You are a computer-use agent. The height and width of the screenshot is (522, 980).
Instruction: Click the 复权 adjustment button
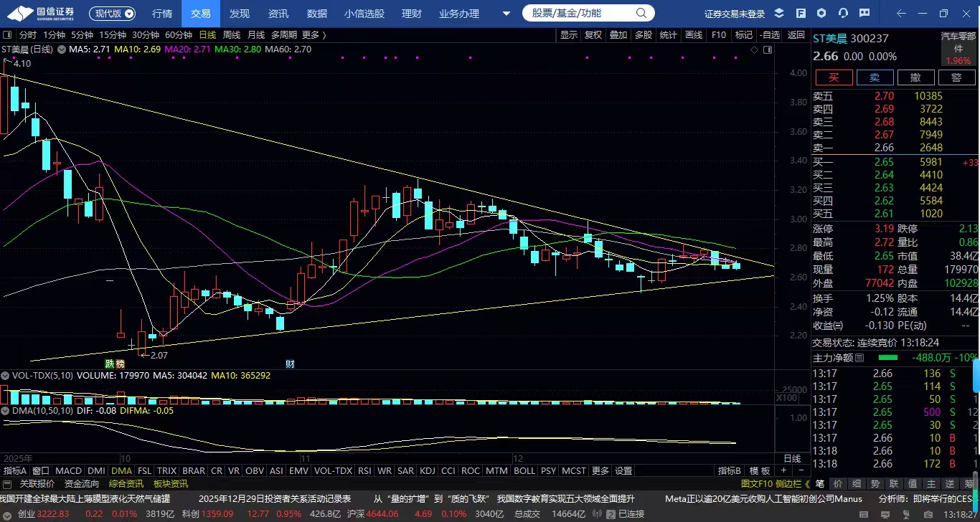point(593,35)
